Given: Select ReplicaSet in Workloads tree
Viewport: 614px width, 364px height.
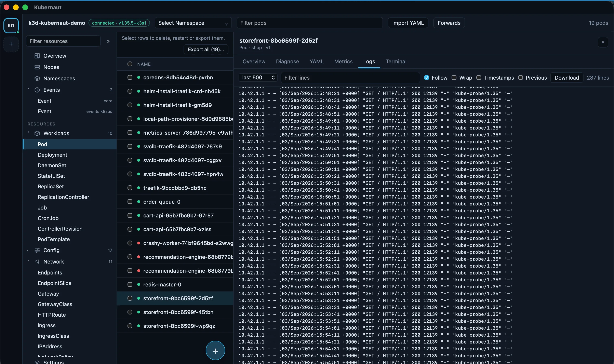Looking at the screenshot, I should pyautogui.click(x=70, y=187).
